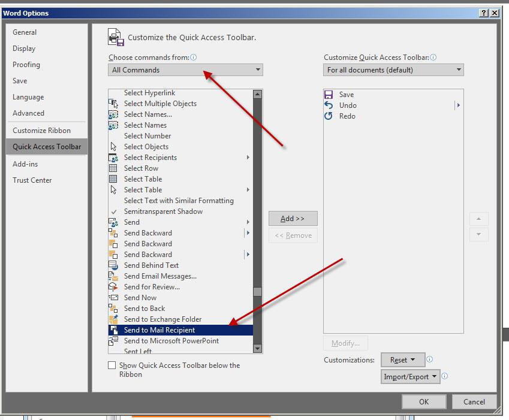Select Select Text with Similar Formatting
Viewport: 509px width, 420px height.
click(180, 201)
